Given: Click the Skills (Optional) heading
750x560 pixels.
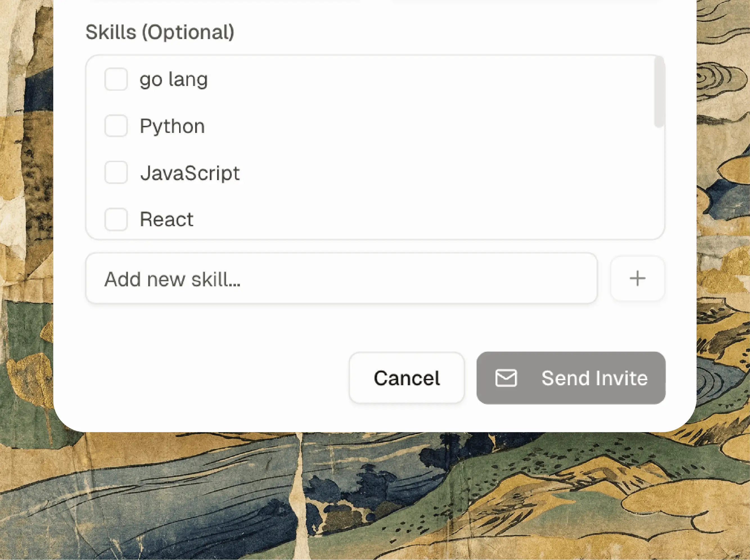Looking at the screenshot, I should [160, 32].
